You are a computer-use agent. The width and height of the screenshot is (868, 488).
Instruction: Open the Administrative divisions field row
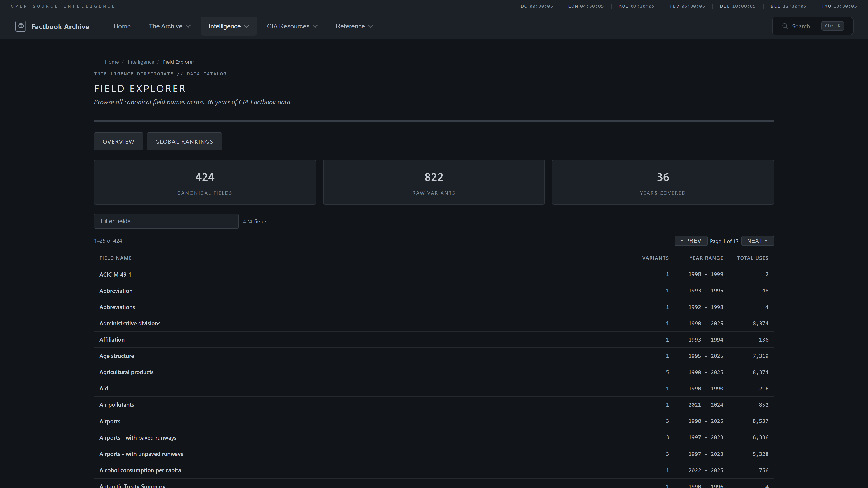click(x=130, y=323)
